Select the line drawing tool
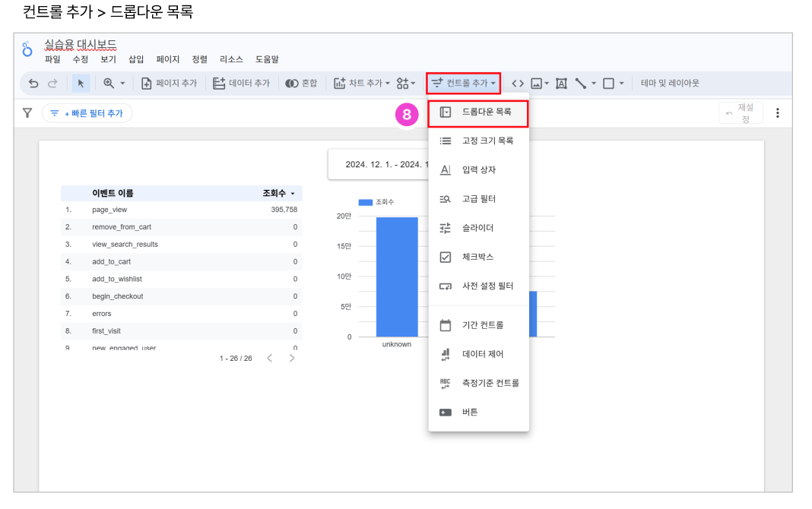The height and width of the screenshot is (509, 812). pyautogui.click(x=581, y=84)
